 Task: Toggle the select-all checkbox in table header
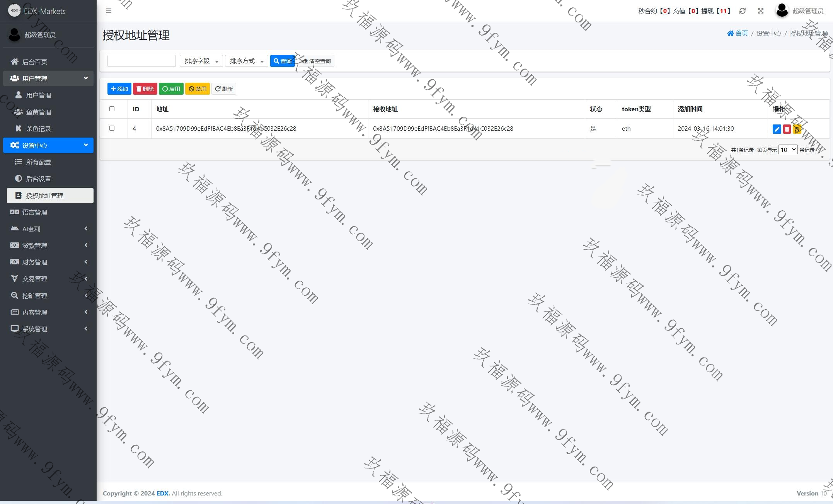pyautogui.click(x=112, y=109)
